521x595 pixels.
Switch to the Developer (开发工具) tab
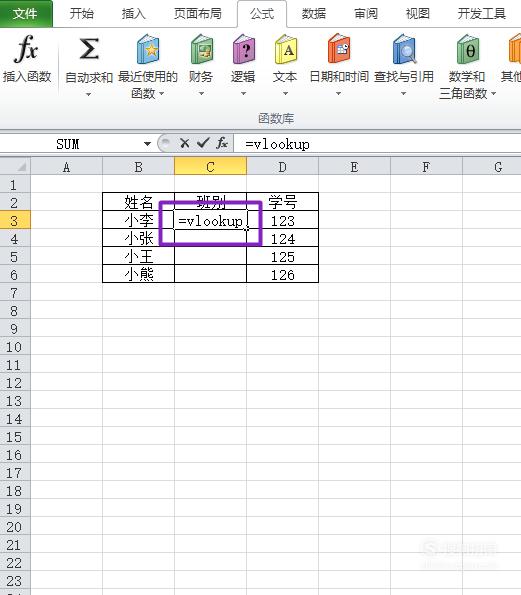pos(482,14)
